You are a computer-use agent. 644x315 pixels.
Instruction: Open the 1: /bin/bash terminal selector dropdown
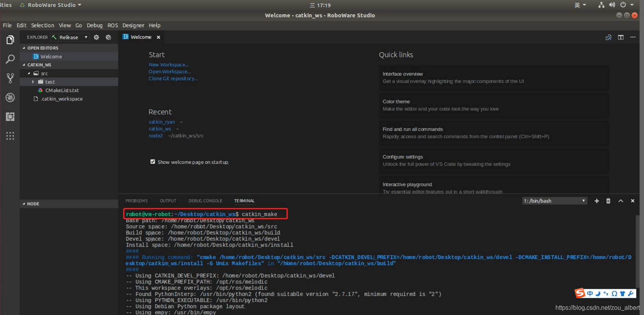(555, 201)
